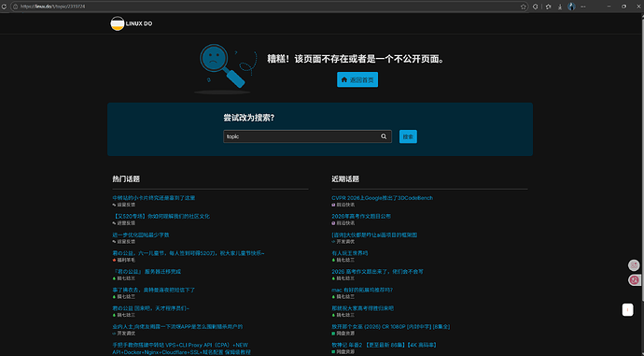Open '2026年高考作文题目公布' topic
Image resolution: width=644 pixels, height=356 pixels.
pyautogui.click(x=361, y=216)
